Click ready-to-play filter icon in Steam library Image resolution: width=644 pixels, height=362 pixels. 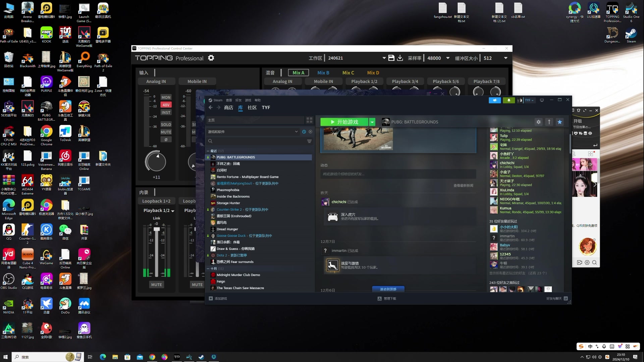point(310,132)
